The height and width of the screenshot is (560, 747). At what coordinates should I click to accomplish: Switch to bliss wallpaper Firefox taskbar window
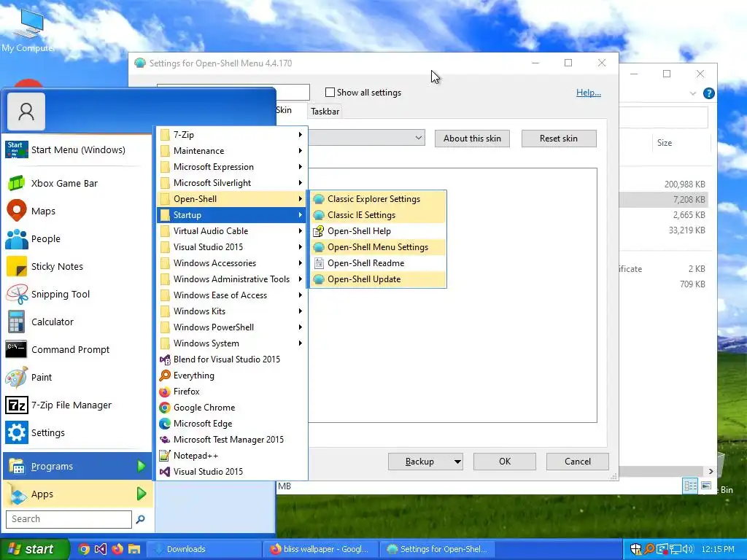(x=321, y=549)
